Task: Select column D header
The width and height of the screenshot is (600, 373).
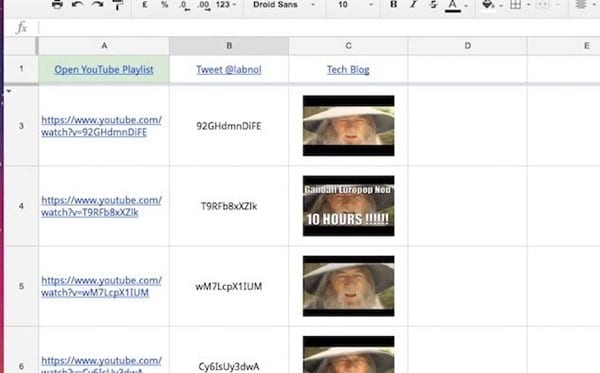Action: [468, 46]
